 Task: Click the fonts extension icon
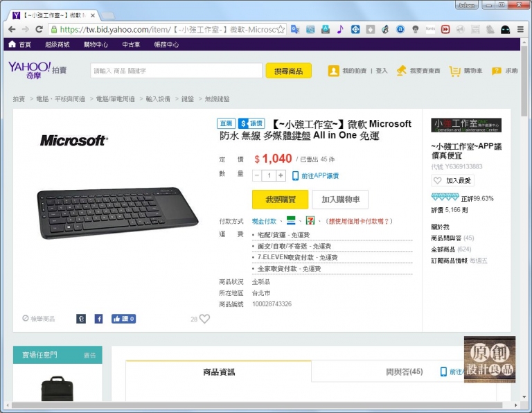430,30
